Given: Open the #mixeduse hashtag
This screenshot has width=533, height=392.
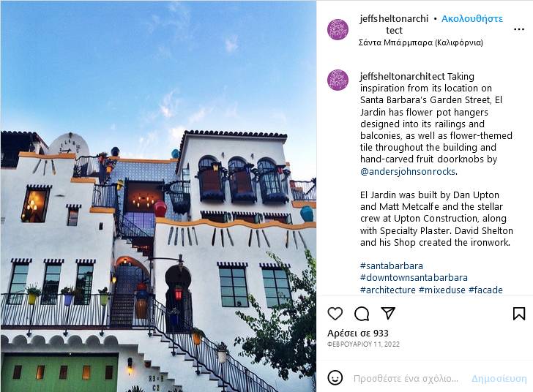Looking at the screenshot, I should 442,290.
